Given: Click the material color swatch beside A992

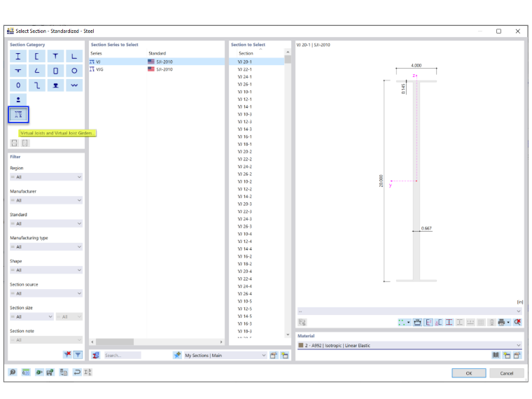Looking at the screenshot, I should click(x=300, y=345).
